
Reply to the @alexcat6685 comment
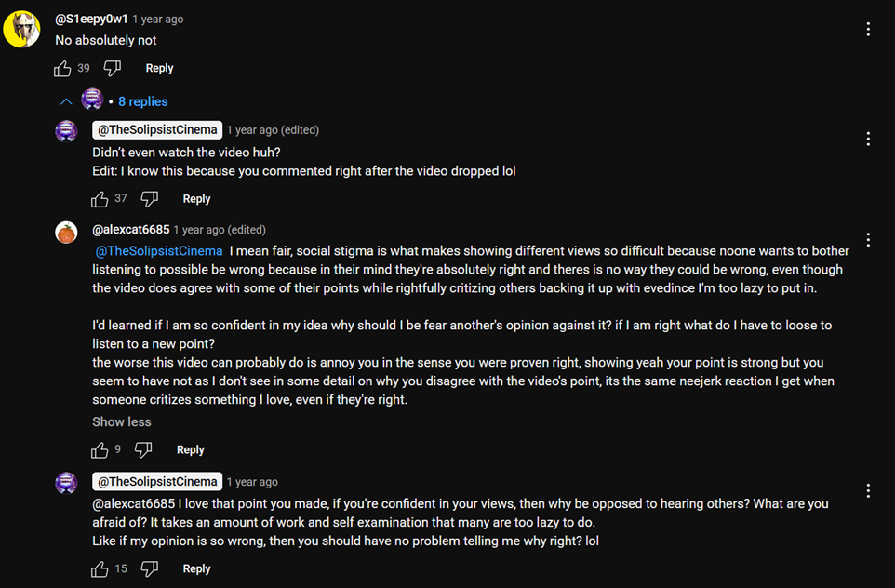pos(190,450)
